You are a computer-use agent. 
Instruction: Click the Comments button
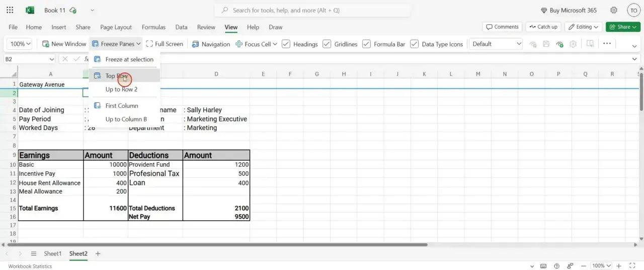(502, 27)
